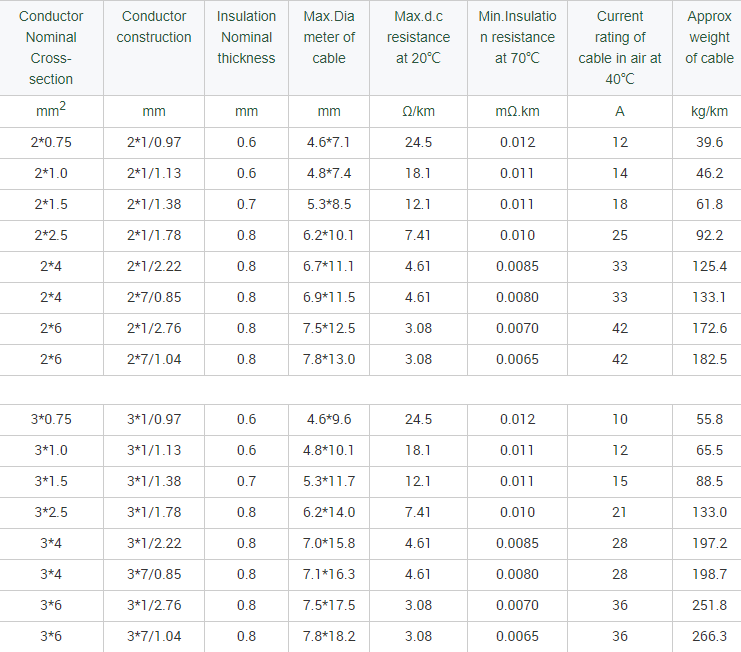Click the Conductor Nominal Cross-section column header

click(x=51, y=47)
